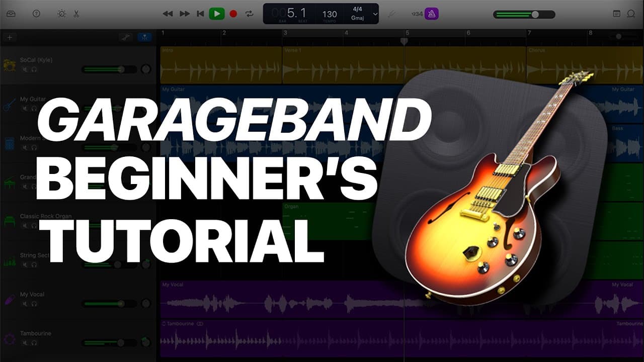644x362 pixels.
Task: Start playback with the green Play button
Action: [x=217, y=14]
